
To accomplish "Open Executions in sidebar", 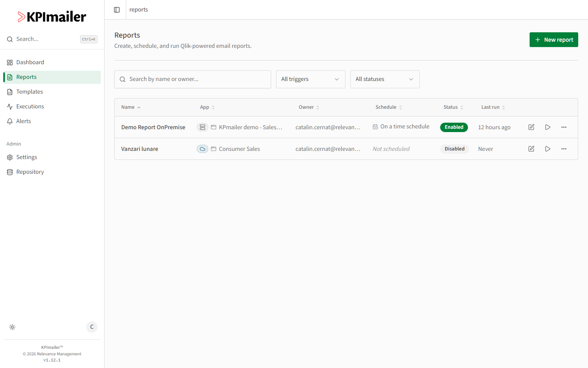I will point(52,106).
